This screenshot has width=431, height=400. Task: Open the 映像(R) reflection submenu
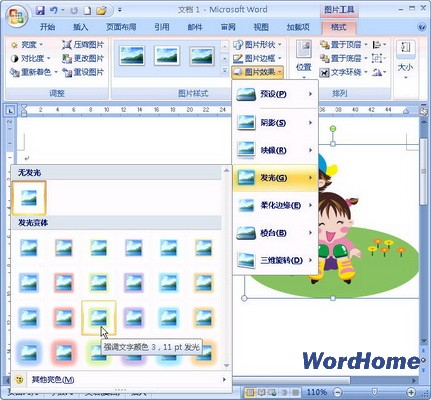click(275, 150)
